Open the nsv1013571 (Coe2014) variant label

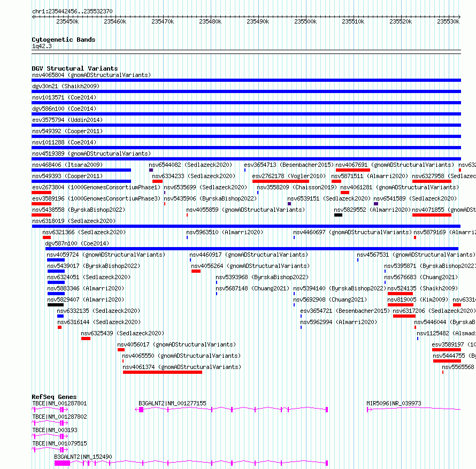point(64,97)
